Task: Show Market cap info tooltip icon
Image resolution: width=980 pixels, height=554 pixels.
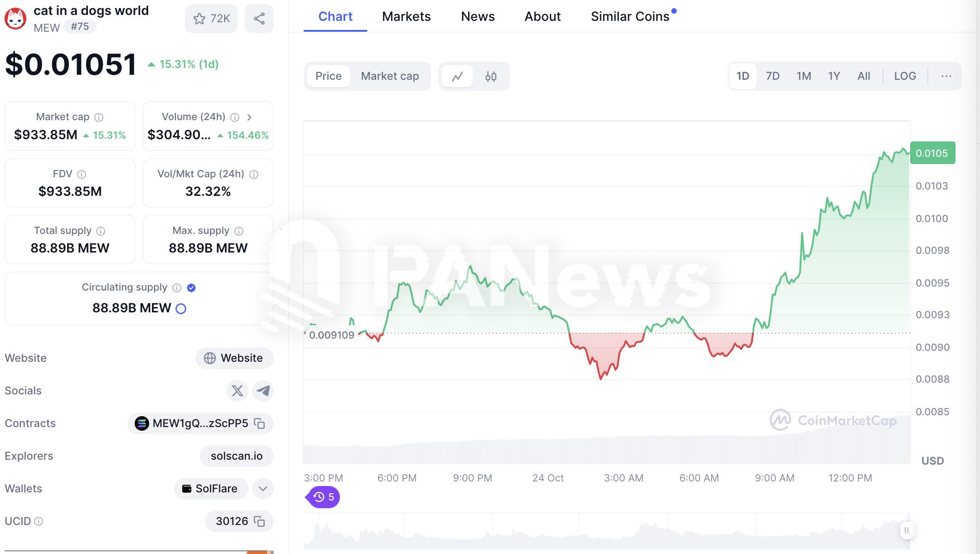Action: point(99,117)
